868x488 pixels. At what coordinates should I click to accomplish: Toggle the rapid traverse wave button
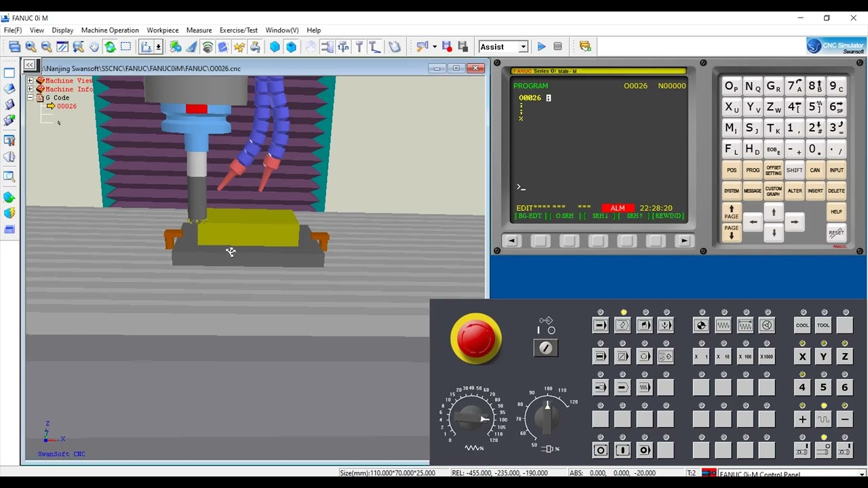point(823,420)
